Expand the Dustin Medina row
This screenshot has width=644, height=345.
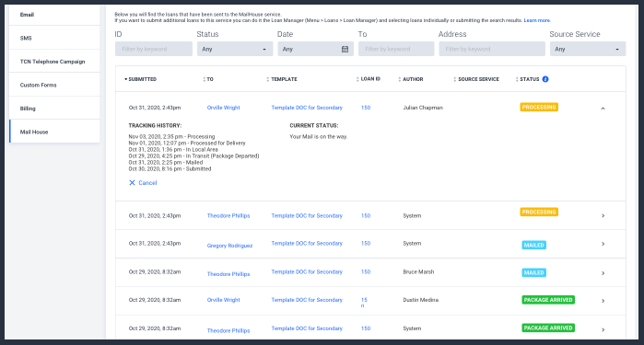603,301
